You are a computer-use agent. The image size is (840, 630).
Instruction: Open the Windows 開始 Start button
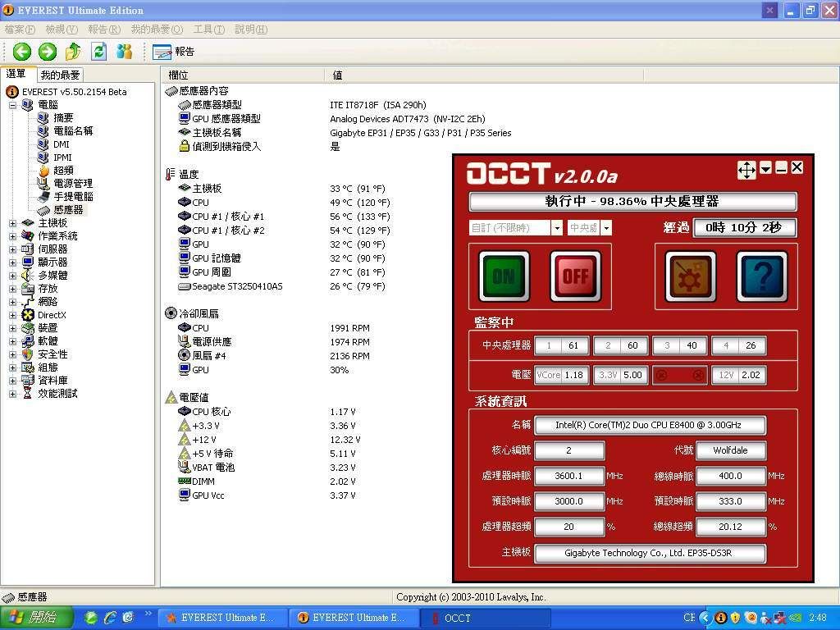click(x=36, y=618)
